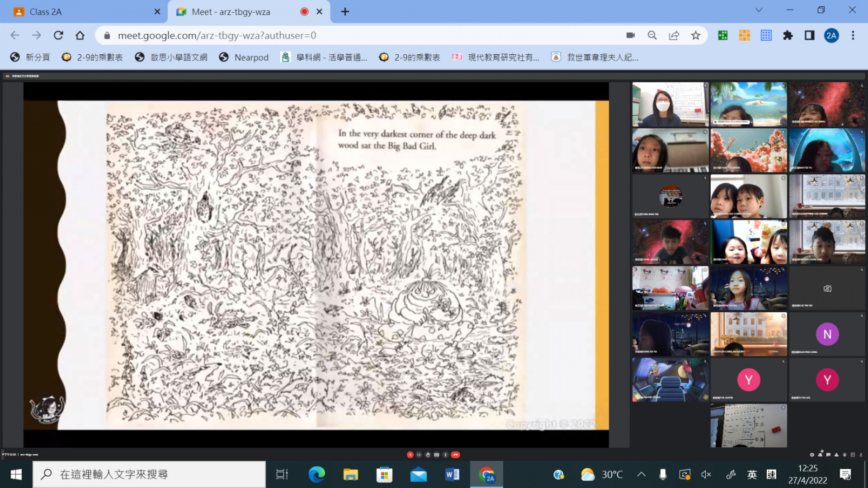Open Mail app from taskbar
The height and width of the screenshot is (488, 868).
[418, 474]
